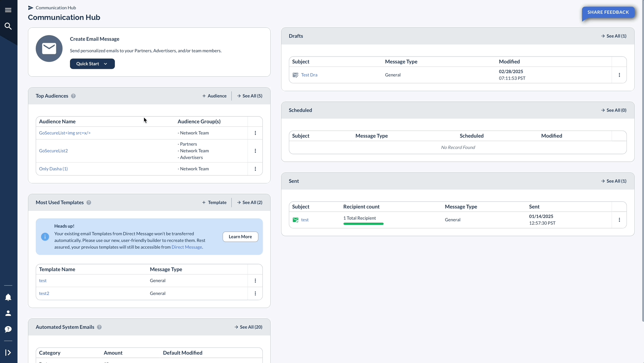Viewport: 644px width, 363px height.
Task: Click the Automated System Emails help icon
Action: (99, 327)
